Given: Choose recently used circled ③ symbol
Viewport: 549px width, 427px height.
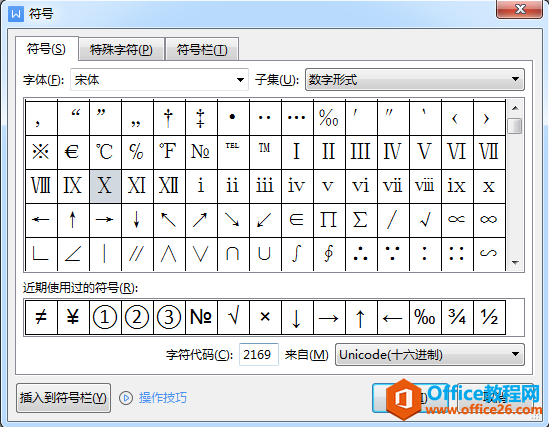Looking at the screenshot, I should 169,317.
